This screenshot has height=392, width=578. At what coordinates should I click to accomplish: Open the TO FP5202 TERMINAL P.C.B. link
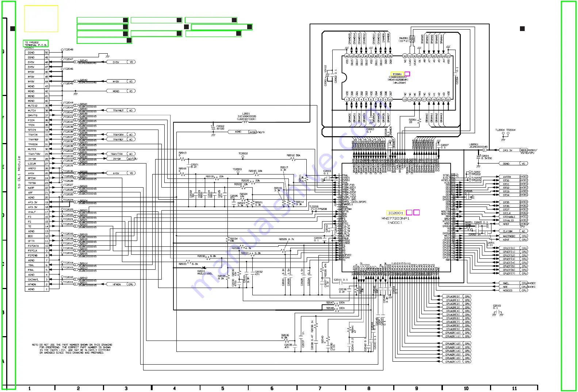click(36, 44)
